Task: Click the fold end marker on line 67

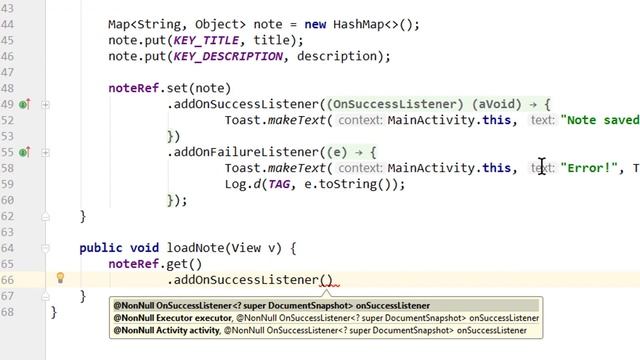Action: coord(45,296)
